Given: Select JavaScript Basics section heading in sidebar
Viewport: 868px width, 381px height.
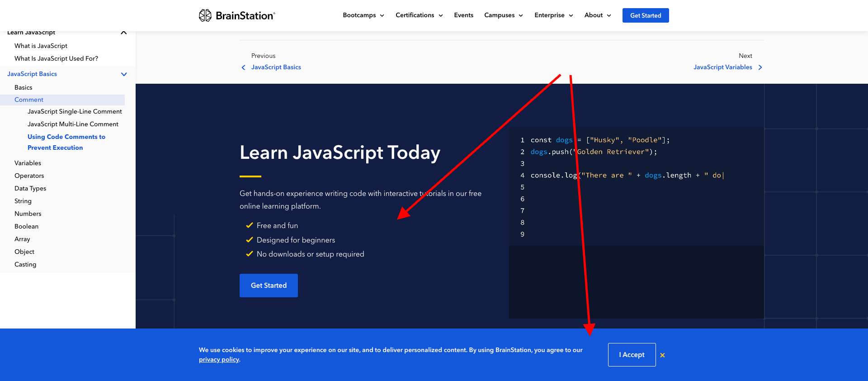Looking at the screenshot, I should tap(32, 74).
